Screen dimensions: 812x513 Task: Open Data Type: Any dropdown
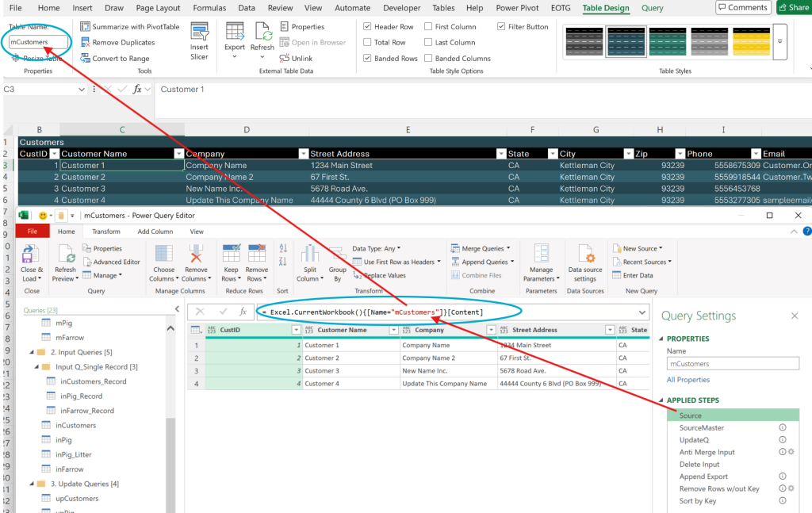pos(377,248)
